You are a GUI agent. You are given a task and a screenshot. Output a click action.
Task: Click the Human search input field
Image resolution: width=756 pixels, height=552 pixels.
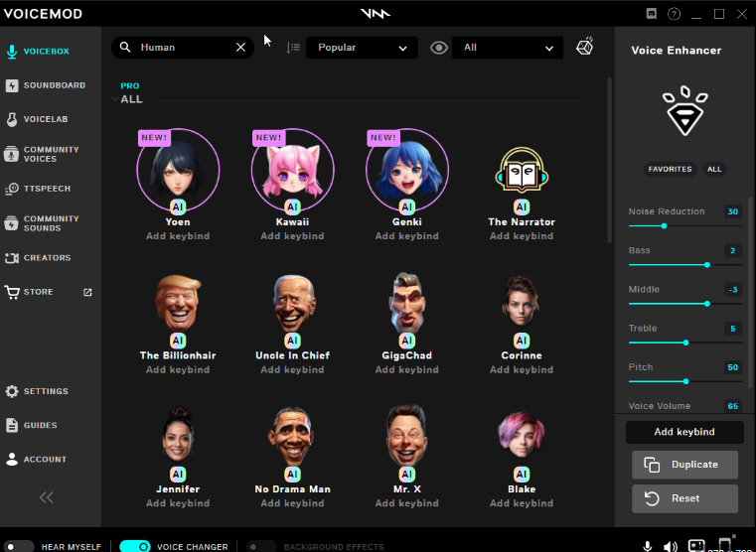(x=183, y=48)
